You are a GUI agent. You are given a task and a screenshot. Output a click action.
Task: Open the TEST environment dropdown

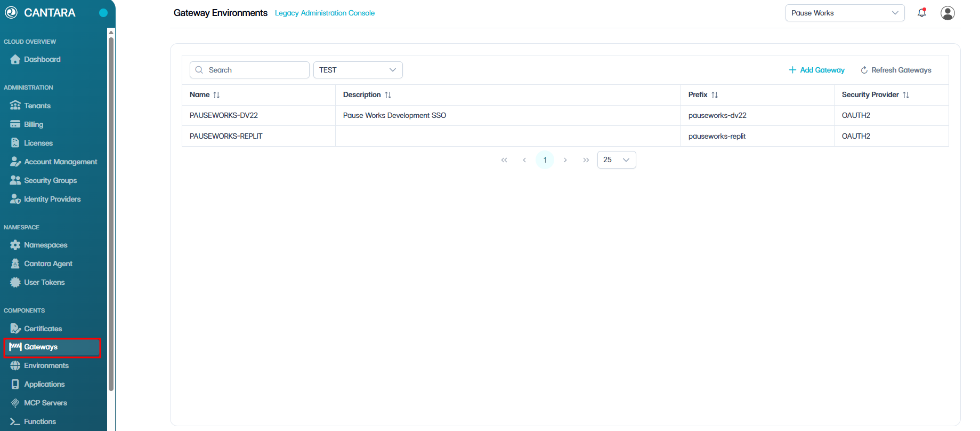[358, 70]
